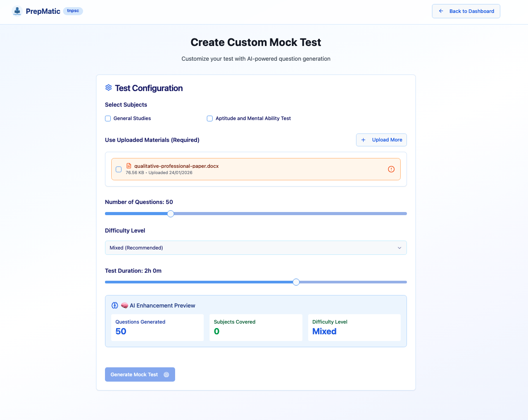Click the chevron on the Mixed difficulty selector
Viewport: 528px width, 420px height.
click(399, 248)
